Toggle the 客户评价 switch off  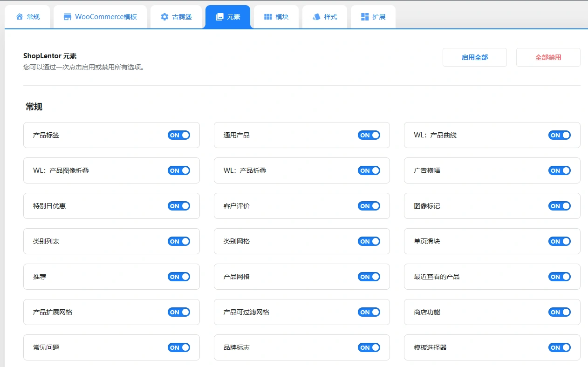point(369,206)
